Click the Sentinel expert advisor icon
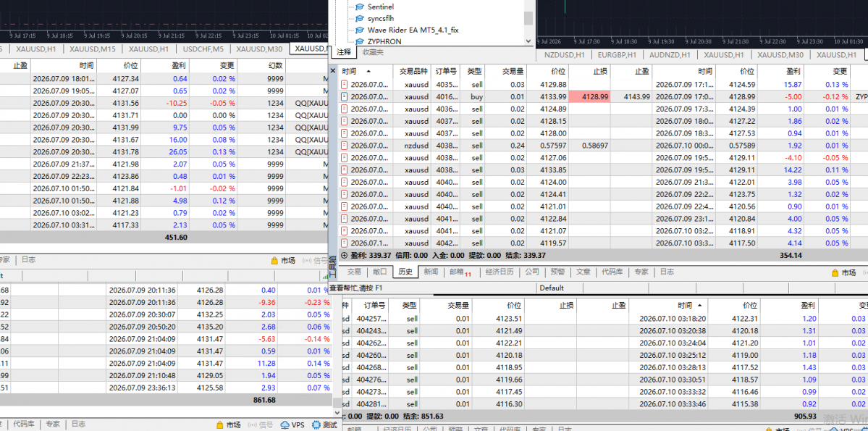The height and width of the screenshot is (431, 868). click(360, 7)
